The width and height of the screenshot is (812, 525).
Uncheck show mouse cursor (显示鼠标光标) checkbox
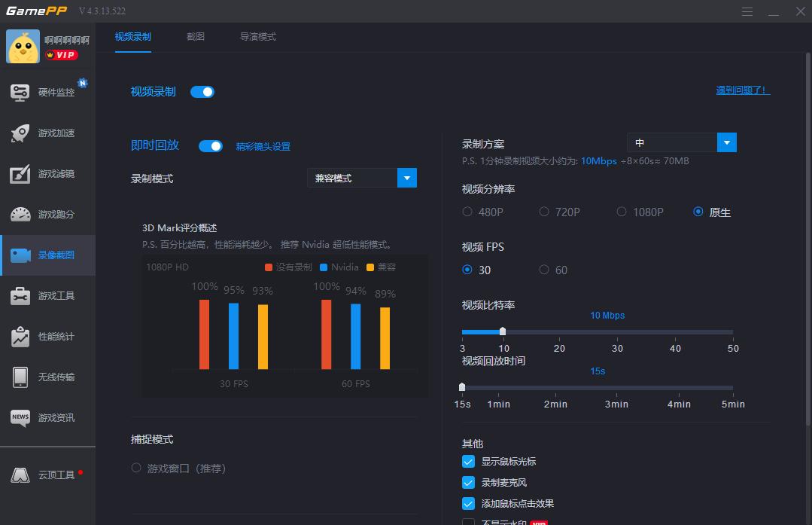pyautogui.click(x=468, y=462)
